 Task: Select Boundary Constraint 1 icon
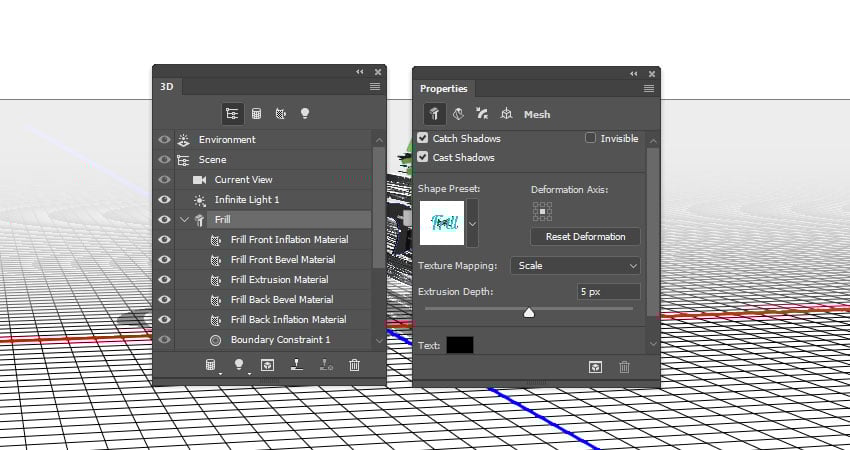pyautogui.click(x=216, y=340)
